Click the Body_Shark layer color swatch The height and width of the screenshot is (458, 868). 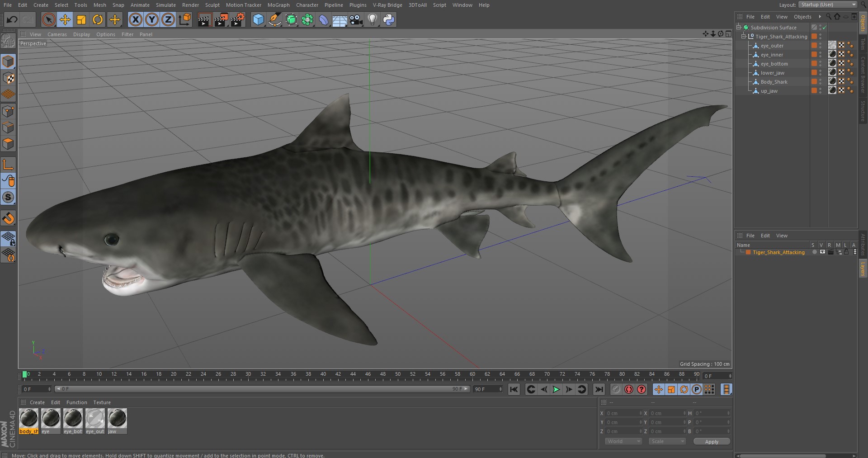click(814, 81)
